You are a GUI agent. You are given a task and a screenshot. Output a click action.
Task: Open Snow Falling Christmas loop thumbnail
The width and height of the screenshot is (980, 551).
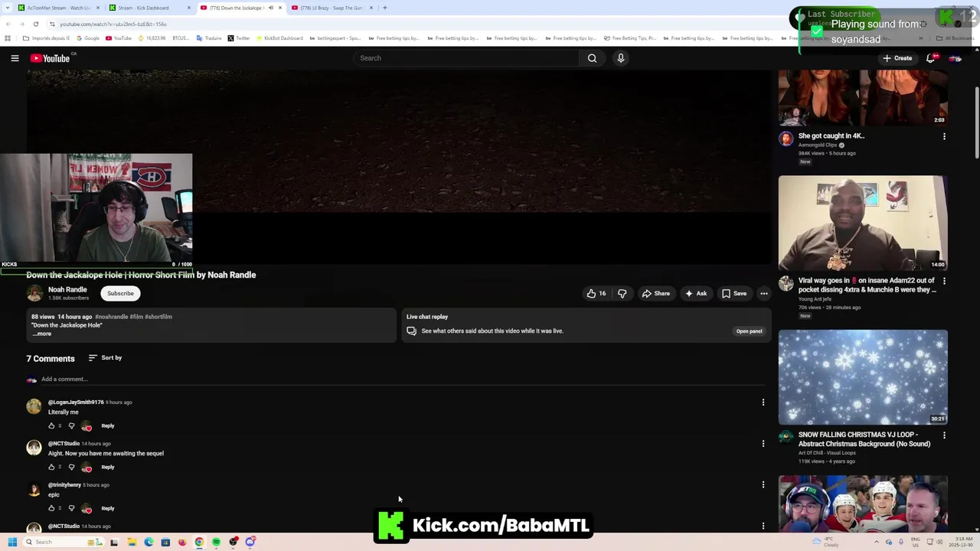pyautogui.click(x=863, y=377)
